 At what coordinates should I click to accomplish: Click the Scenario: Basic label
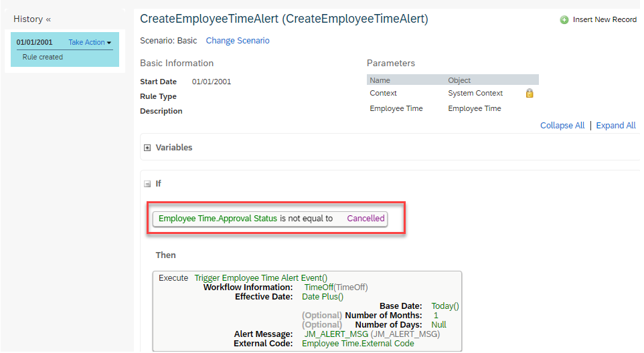(169, 41)
